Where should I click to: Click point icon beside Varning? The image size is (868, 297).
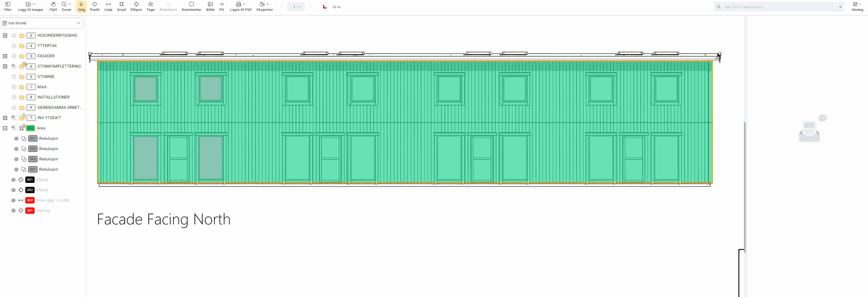point(21,211)
